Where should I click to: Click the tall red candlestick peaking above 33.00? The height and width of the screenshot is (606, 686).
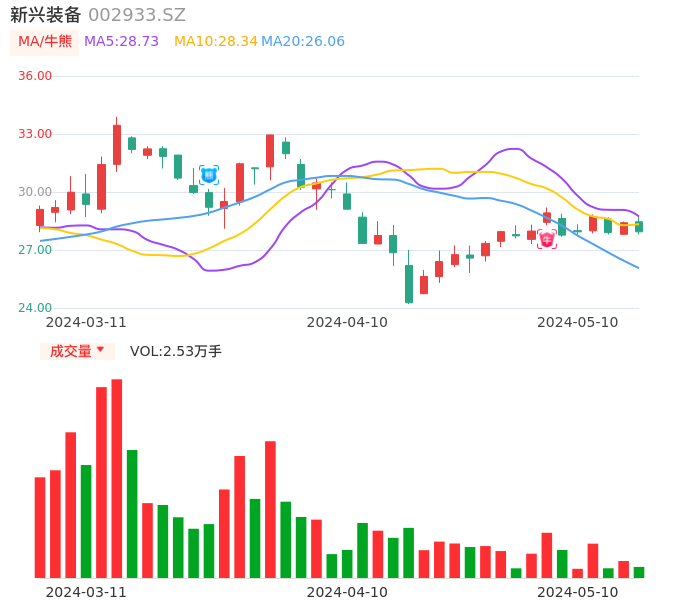(117, 144)
